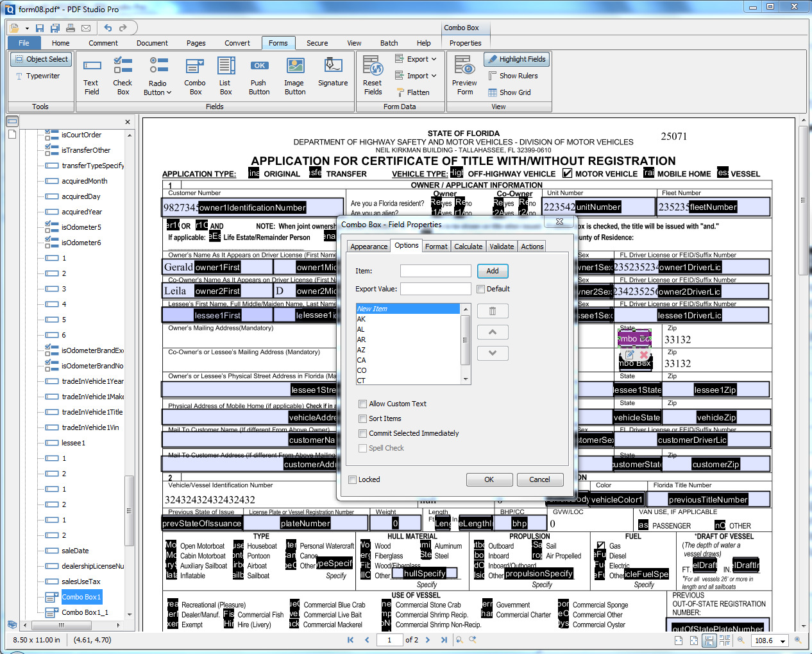Switch to the Appearance tab
This screenshot has height=654, width=812.
pyautogui.click(x=369, y=246)
